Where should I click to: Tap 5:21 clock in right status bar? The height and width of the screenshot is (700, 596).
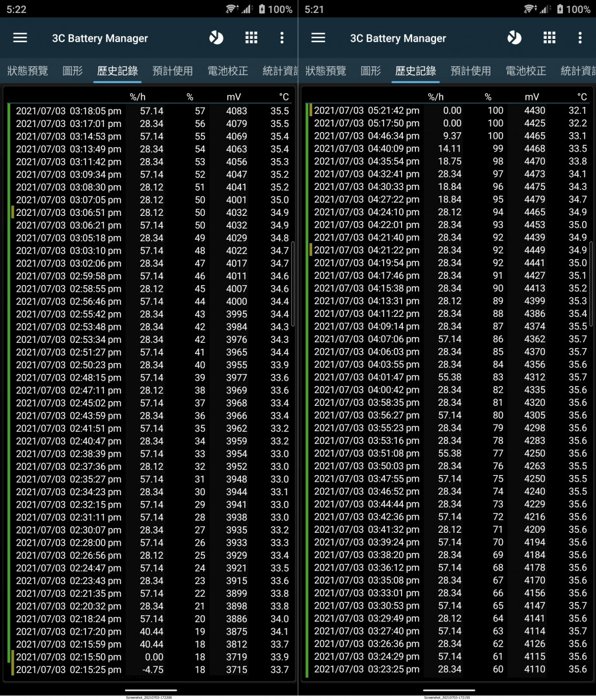314,9
